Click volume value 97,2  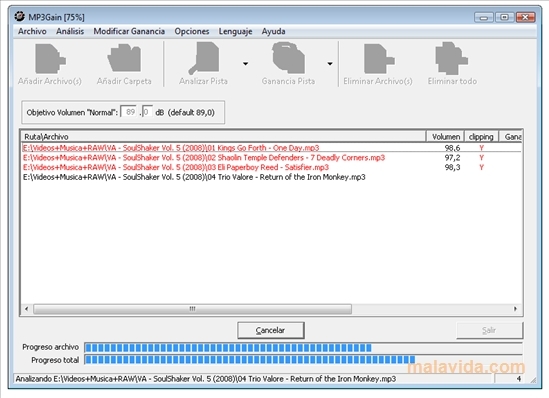(x=452, y=158)
